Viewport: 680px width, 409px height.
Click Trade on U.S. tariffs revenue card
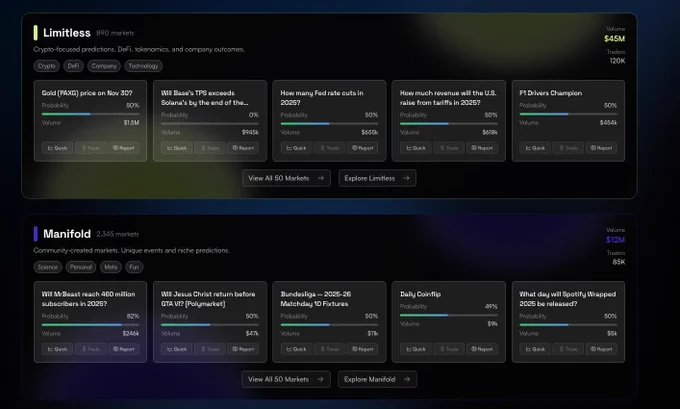[449, 148]
